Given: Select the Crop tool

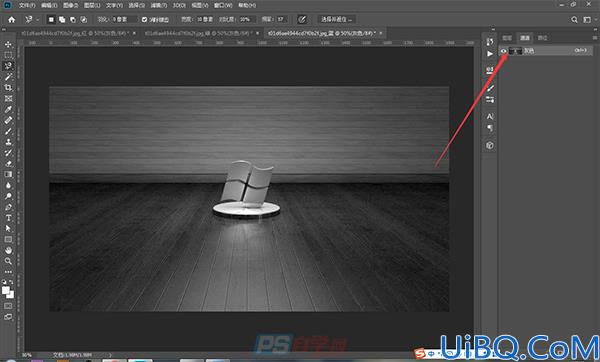Looking at the screenshot, I should pos(8,88).
